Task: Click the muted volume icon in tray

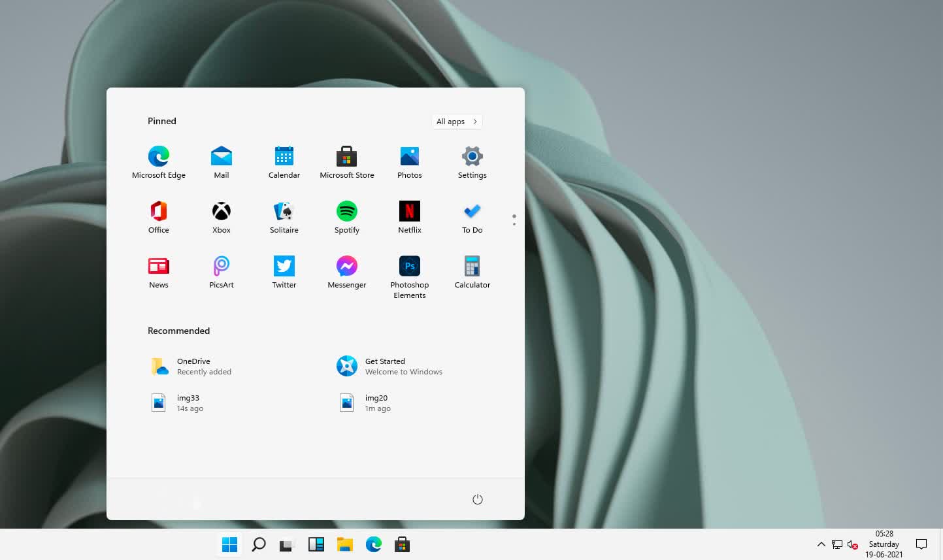Action: (x=852, y=544)
